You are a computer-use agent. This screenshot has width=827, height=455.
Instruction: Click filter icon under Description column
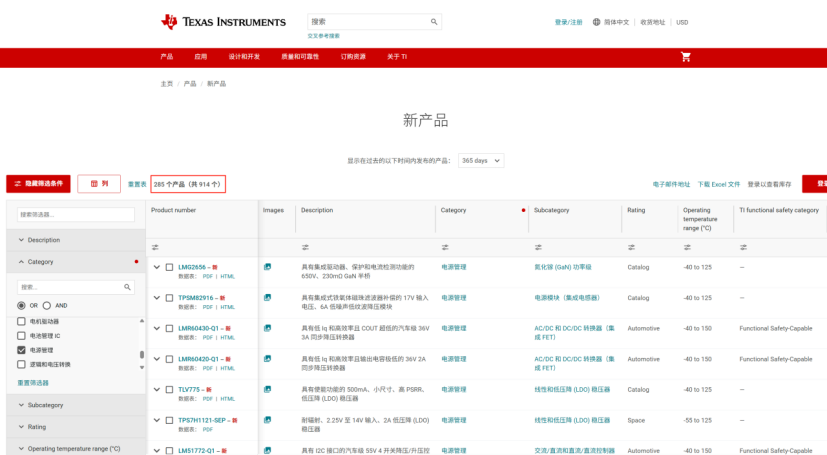[x=305, y=247]
